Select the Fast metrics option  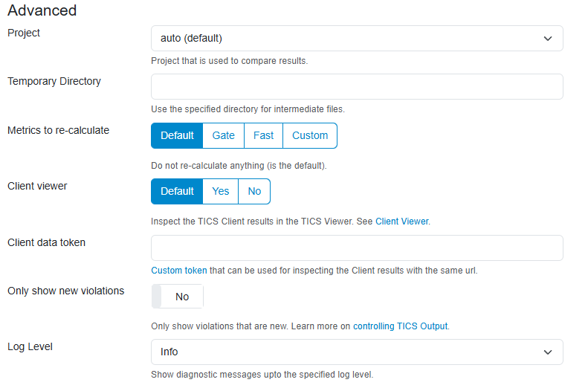(x=263, y=135)
